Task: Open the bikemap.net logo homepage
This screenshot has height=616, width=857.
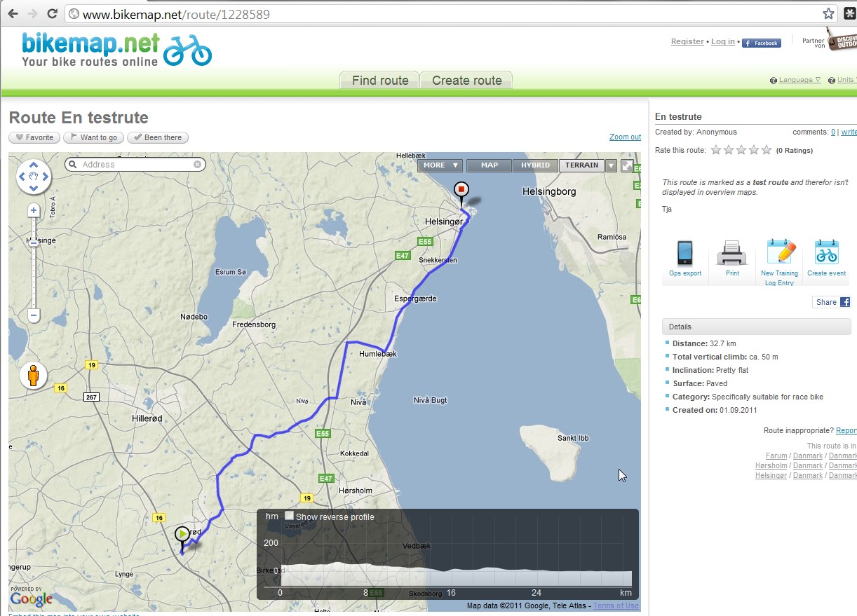Action: pyautogui.click(x=116, y=48)
